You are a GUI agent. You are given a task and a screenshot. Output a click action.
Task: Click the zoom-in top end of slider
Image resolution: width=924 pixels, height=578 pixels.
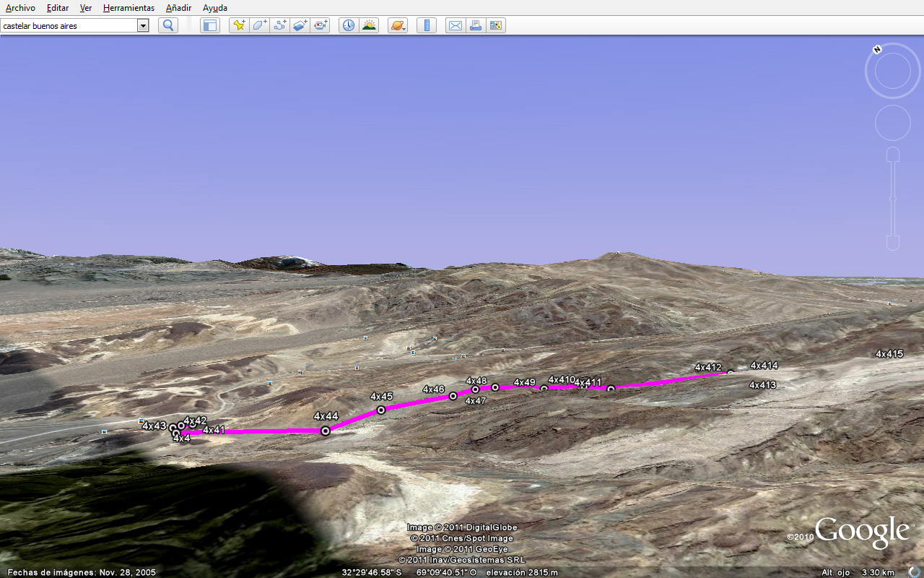(x=893, y=154)
